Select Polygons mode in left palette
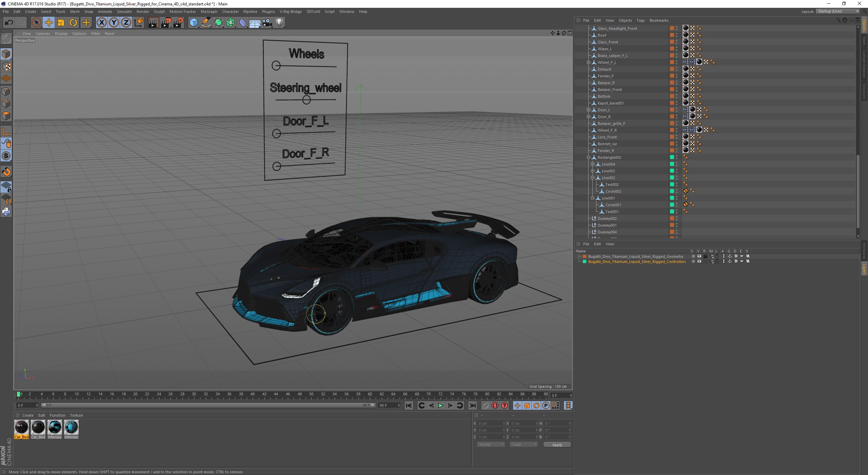 pyautogui.click(x=6, y=116)
